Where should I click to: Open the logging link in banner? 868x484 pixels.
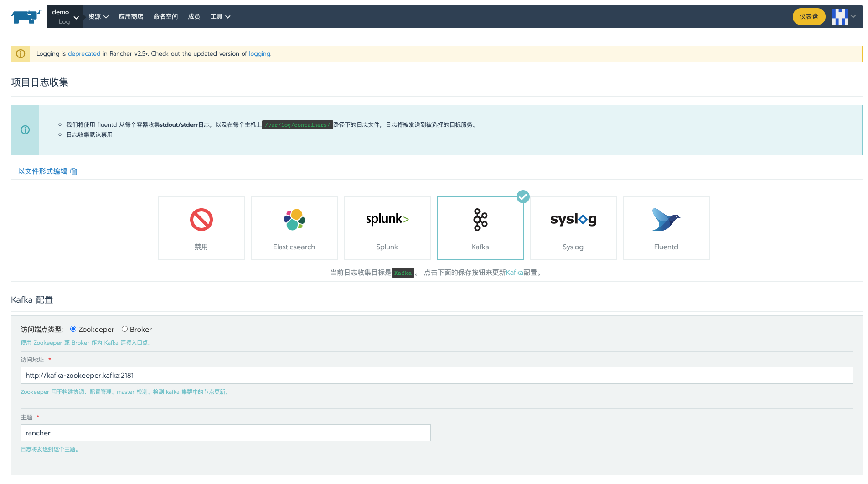coord(259,54)
